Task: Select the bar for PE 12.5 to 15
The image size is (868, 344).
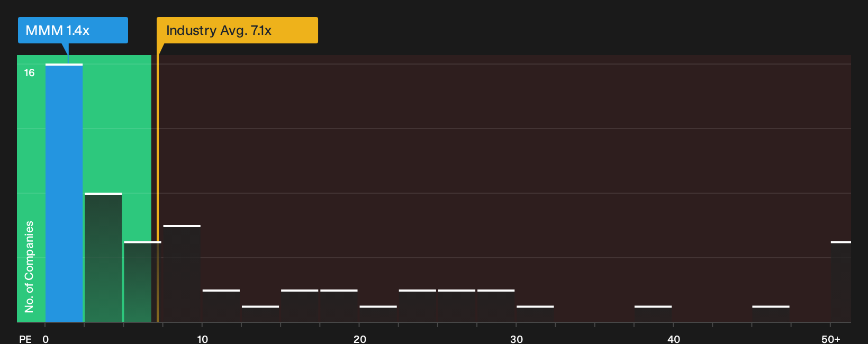Action: point(260,314)
